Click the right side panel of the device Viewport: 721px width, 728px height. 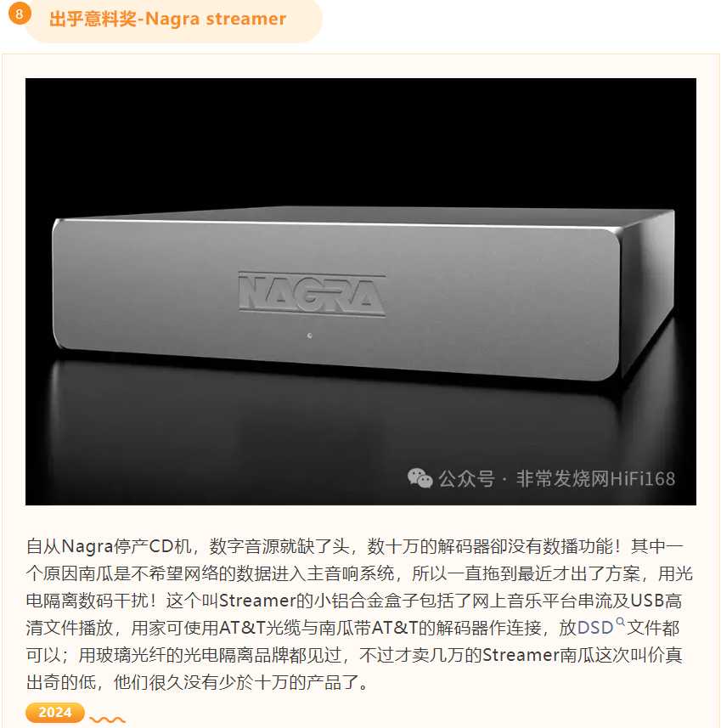point(648,292)
